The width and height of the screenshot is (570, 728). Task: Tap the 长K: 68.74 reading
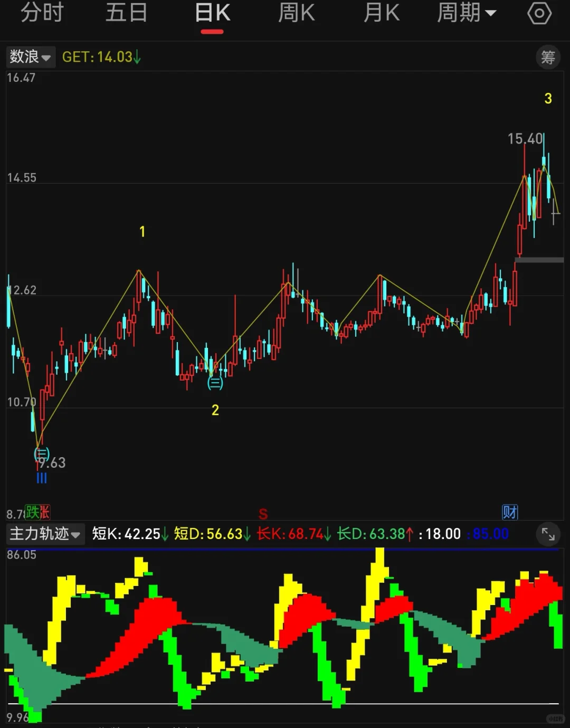(294, 534)
